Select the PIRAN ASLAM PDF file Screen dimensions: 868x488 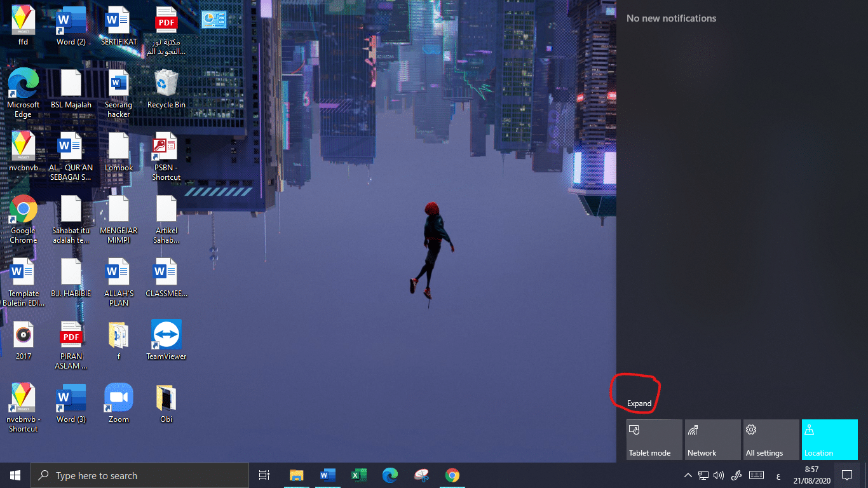[x=71, y=345]
